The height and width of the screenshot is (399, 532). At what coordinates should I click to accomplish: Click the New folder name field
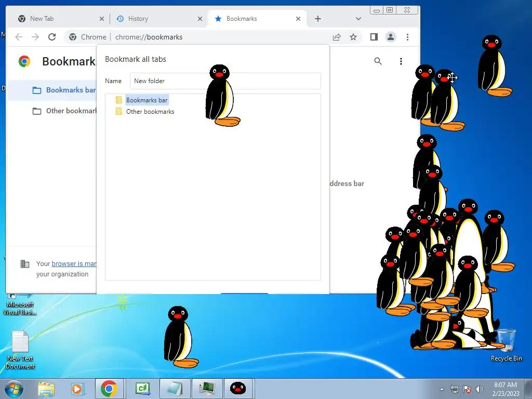225,81
